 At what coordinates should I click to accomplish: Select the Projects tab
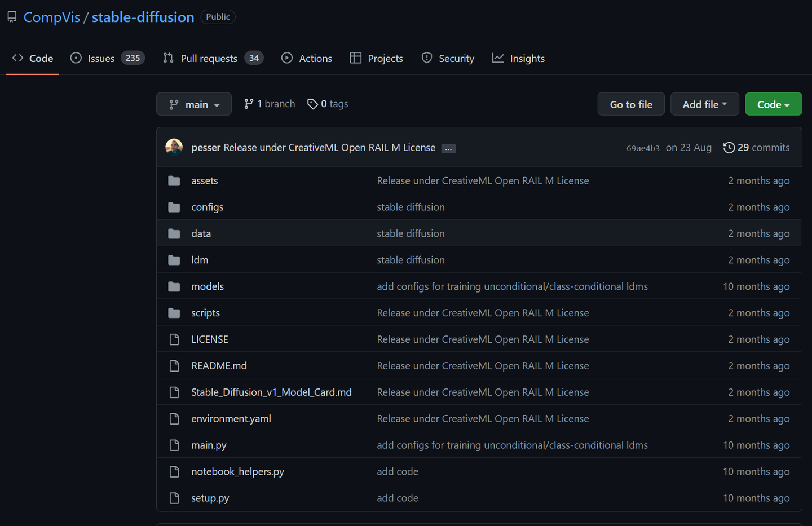click(376, 58)
